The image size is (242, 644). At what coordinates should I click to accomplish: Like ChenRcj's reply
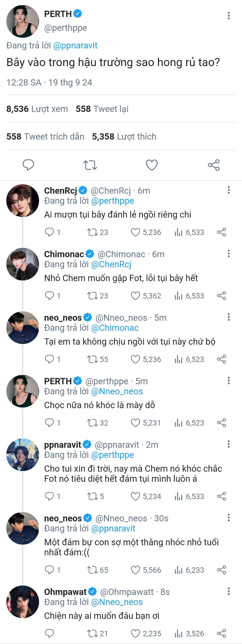click(x=146, y=232)
